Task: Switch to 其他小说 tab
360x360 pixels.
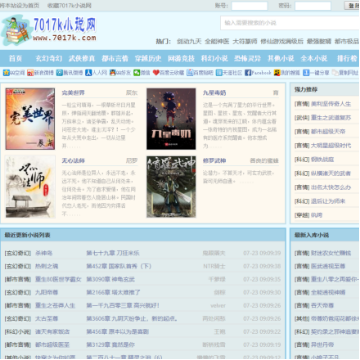Action: point(281,58)
